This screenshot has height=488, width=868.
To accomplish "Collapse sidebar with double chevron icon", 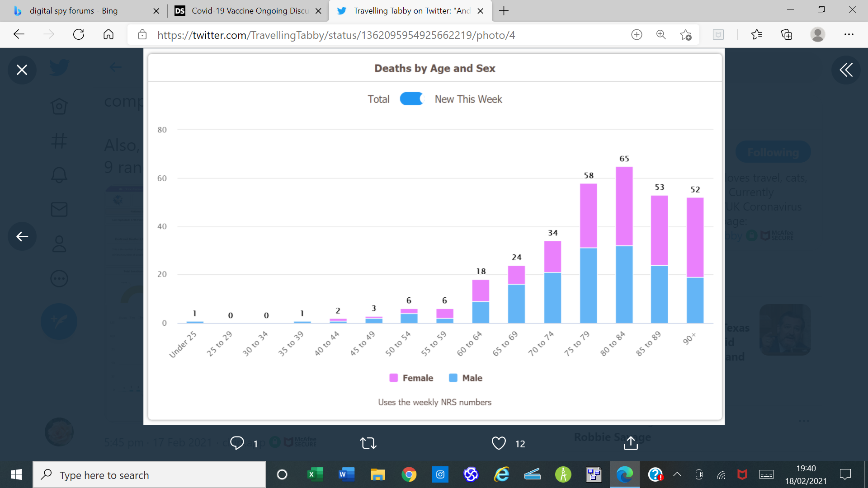I will pyautogui.click(x=846, y=70).
